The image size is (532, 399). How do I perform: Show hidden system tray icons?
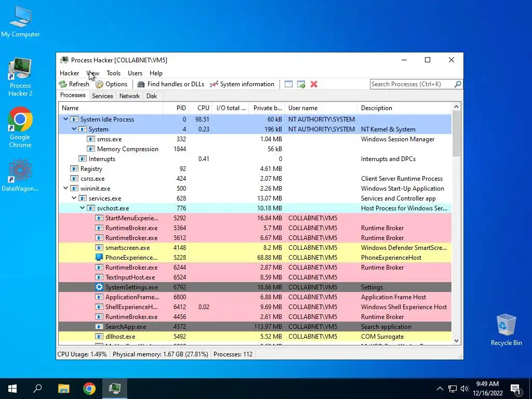pos(440,389)
